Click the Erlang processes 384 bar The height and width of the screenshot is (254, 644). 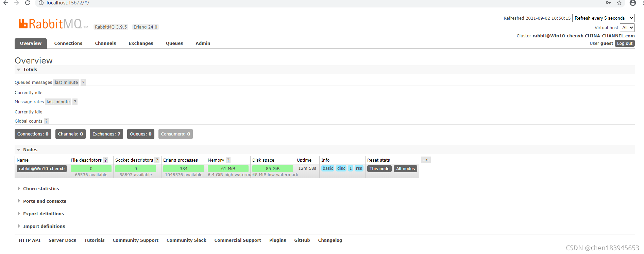(x=184, y=168)
